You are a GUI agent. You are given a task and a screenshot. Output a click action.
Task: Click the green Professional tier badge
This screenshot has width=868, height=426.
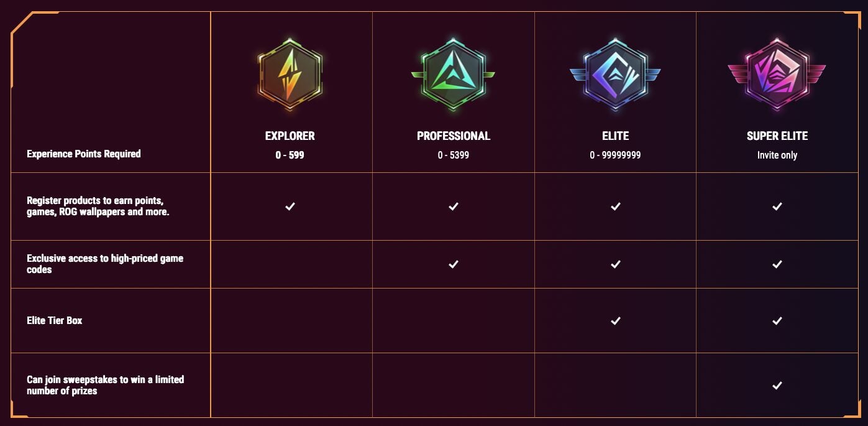[x=453, y=73]
